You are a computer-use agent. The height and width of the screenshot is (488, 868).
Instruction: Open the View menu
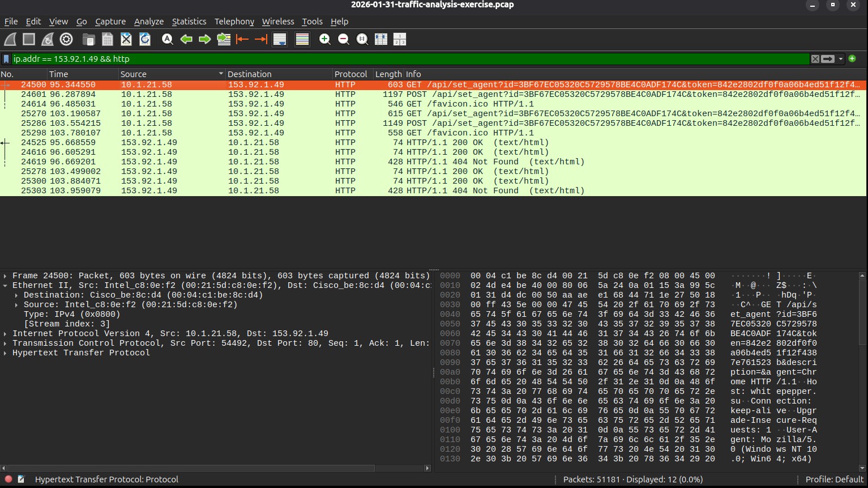[x=58, y=22]
